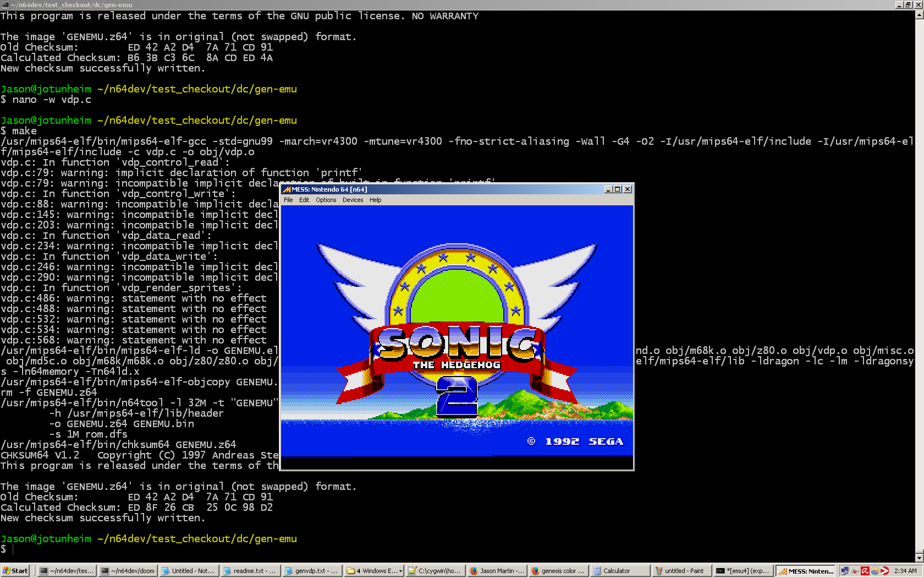The image size is (924, 578).
Task: Switch to Untitled - Notepad taskbar button
Action: [x=189, y=571]
